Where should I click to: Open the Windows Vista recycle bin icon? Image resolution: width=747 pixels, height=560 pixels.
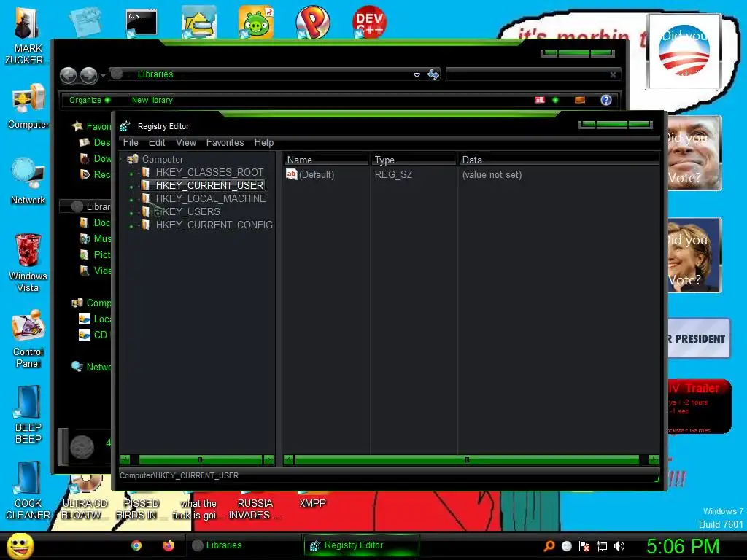[28, 262]
